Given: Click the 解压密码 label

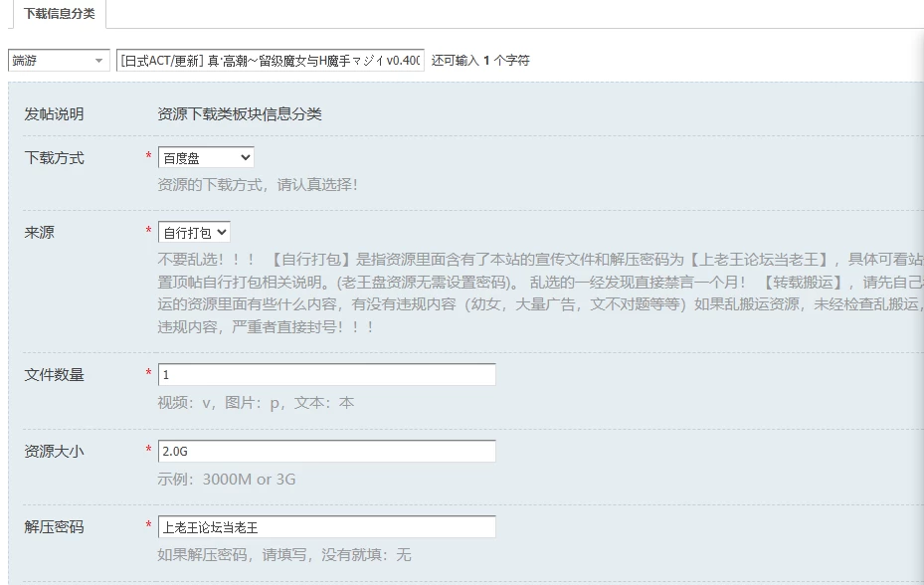Looking at the screenshot, I should coord(55,527).
